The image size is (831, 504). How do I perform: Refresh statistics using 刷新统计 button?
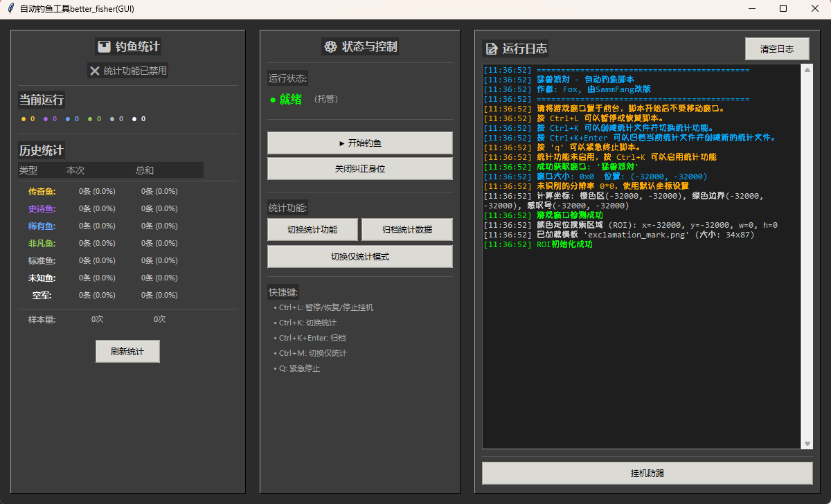127,351
